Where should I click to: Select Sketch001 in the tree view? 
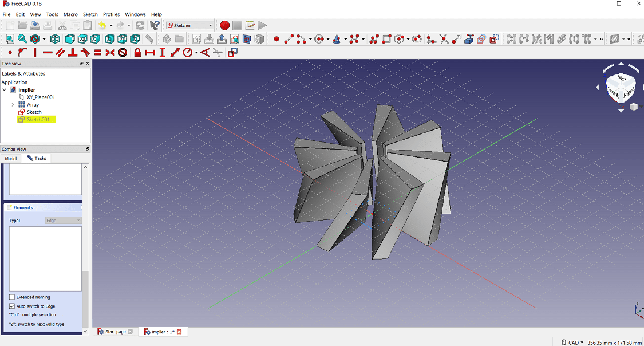[x=38, y=120]
